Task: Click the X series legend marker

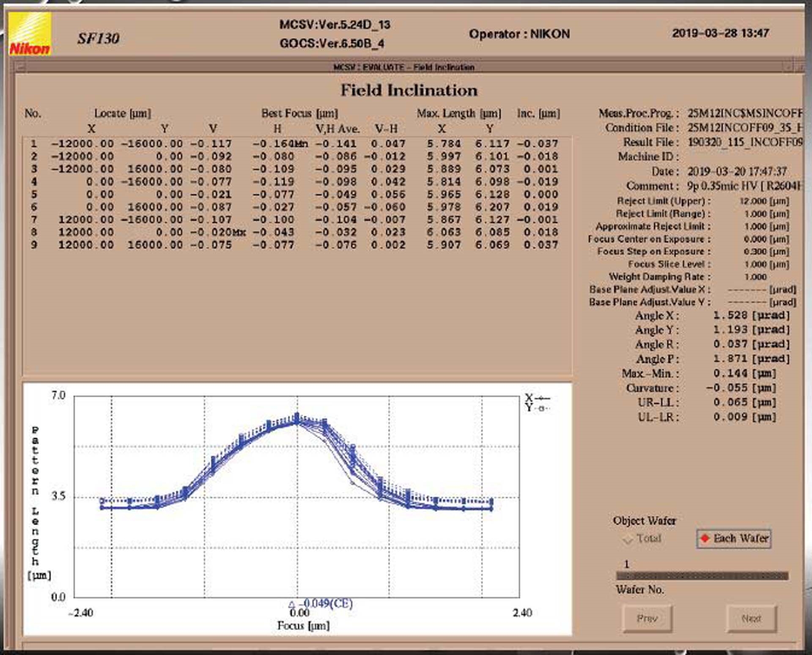Action: tap(542, 398)
